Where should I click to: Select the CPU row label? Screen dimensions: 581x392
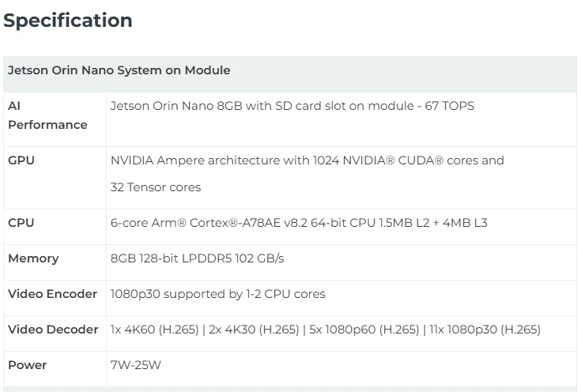click(x=21, y=223)
